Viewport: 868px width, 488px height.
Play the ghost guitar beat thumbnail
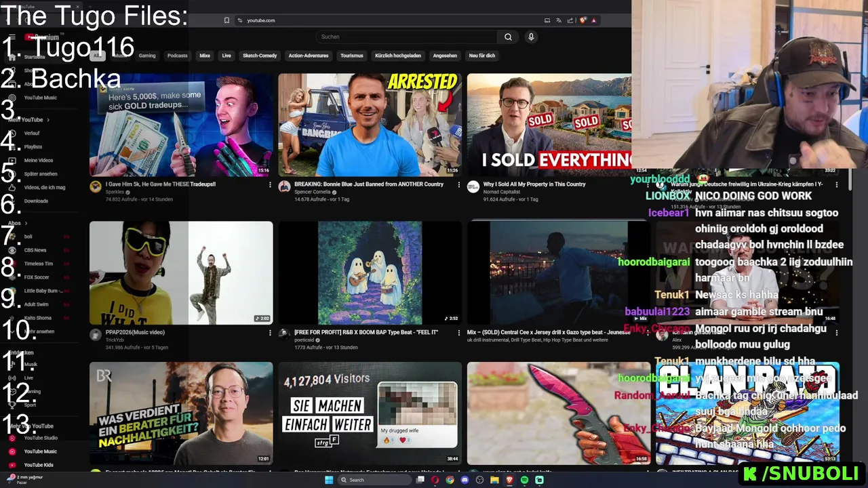tap(370, 273)
